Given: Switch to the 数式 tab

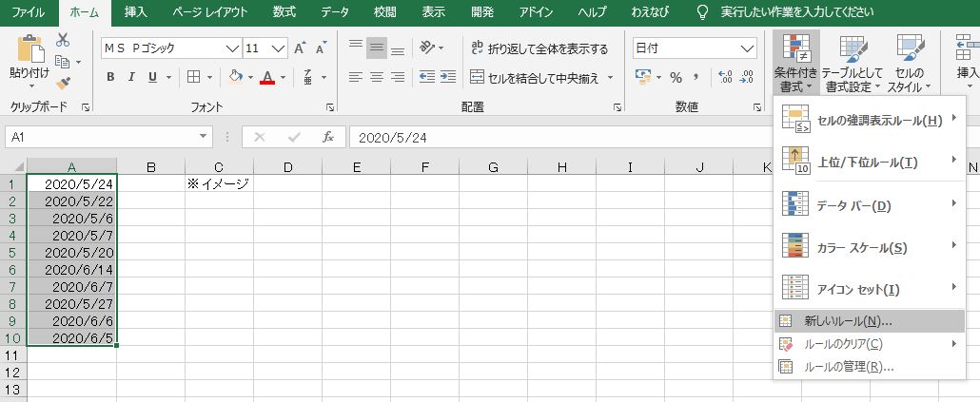Looking at the screenshot, I should pyautogui.click(x=284, y=12).
